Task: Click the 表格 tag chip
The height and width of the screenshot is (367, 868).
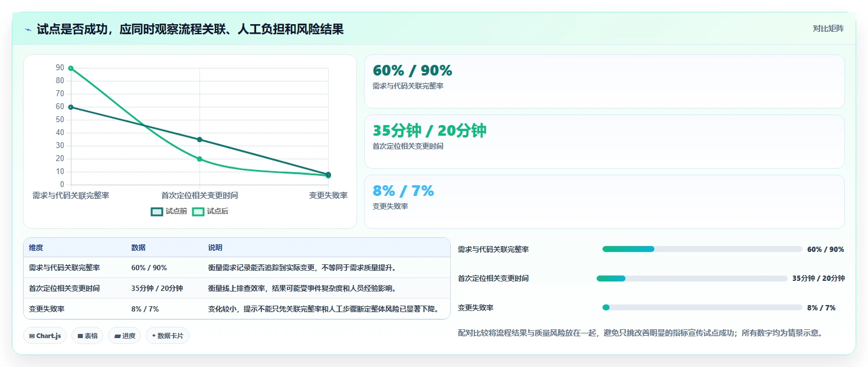Action: click(87, 336)
